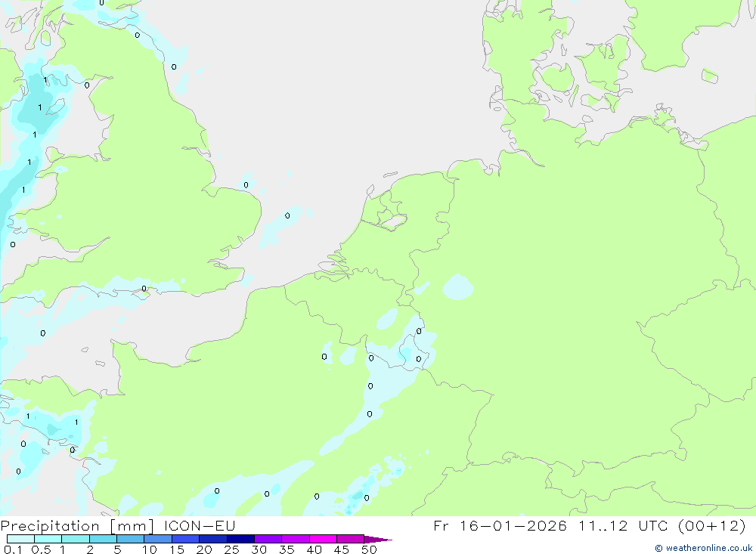756x554 pixels.
Task: Click the '0.5' legend scale label
Action: pos(41,549)
